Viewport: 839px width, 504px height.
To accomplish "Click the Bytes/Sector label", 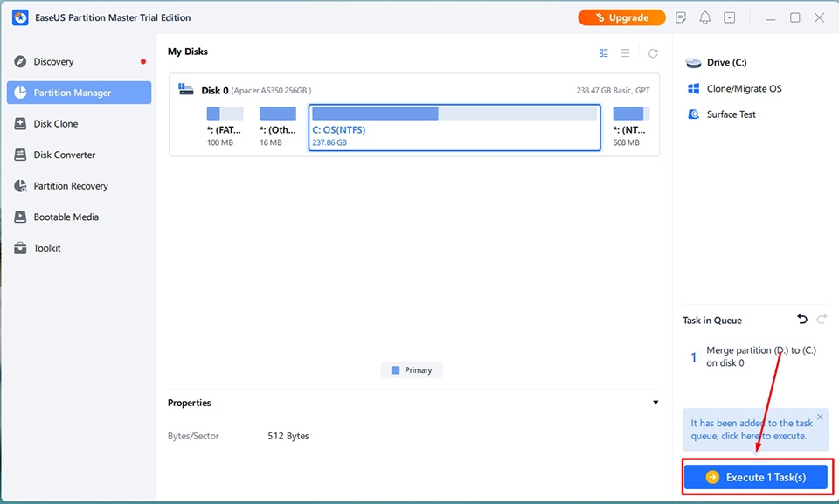I will coord(193,436).
